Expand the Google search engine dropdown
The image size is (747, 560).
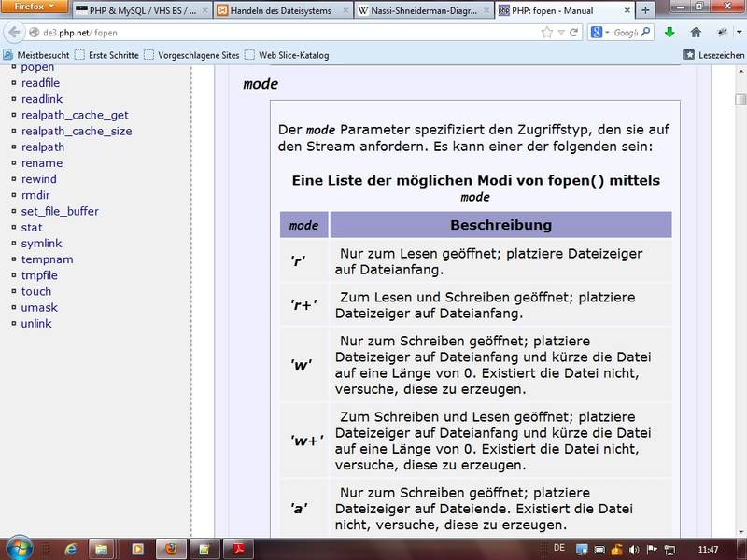point(600,32)
